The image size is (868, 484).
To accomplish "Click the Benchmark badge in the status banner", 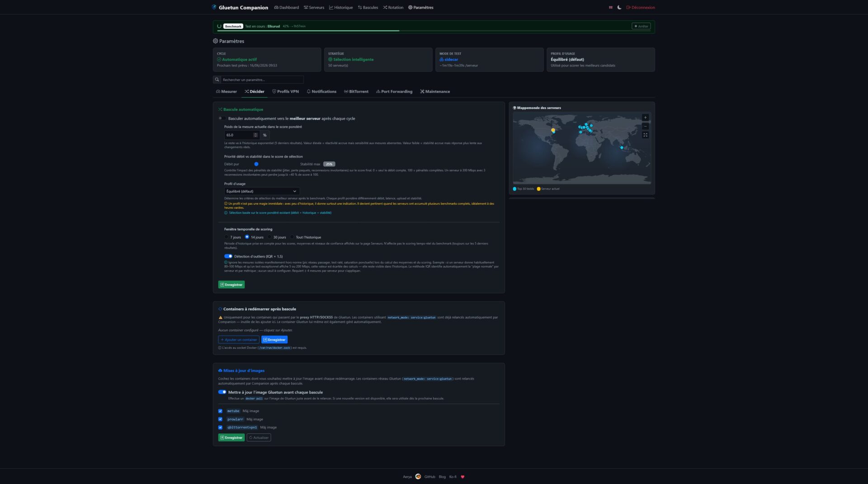I will click(x=233, y=26).
